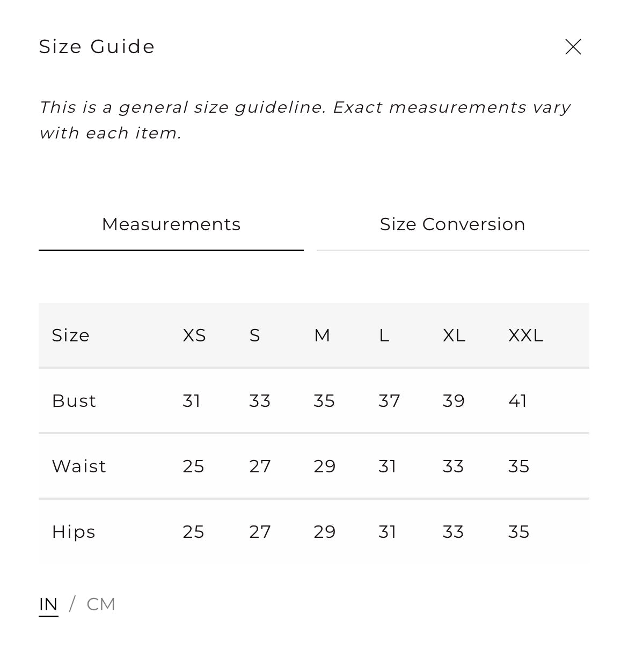Click the Bust value 41 for XXL
The width and height of the screenshot is (628, 672).
pos(517,401)
